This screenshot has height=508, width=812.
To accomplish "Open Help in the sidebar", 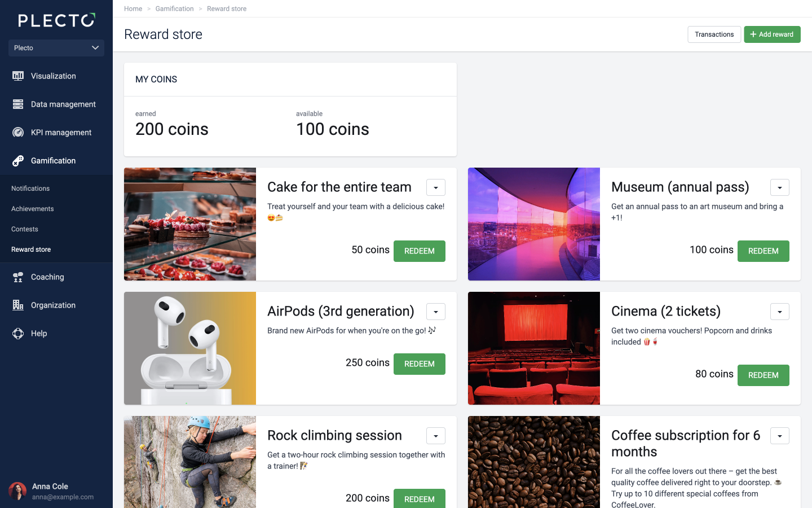I will point(56,333).
